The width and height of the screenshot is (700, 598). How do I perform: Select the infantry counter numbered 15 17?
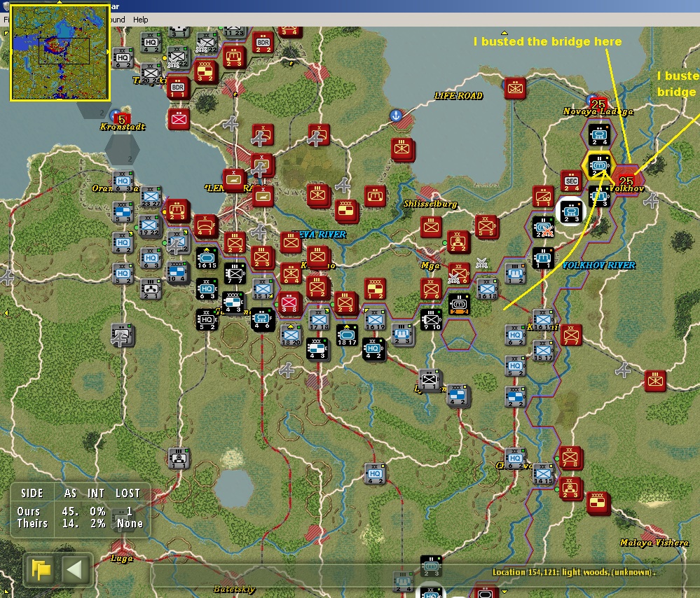543,352
